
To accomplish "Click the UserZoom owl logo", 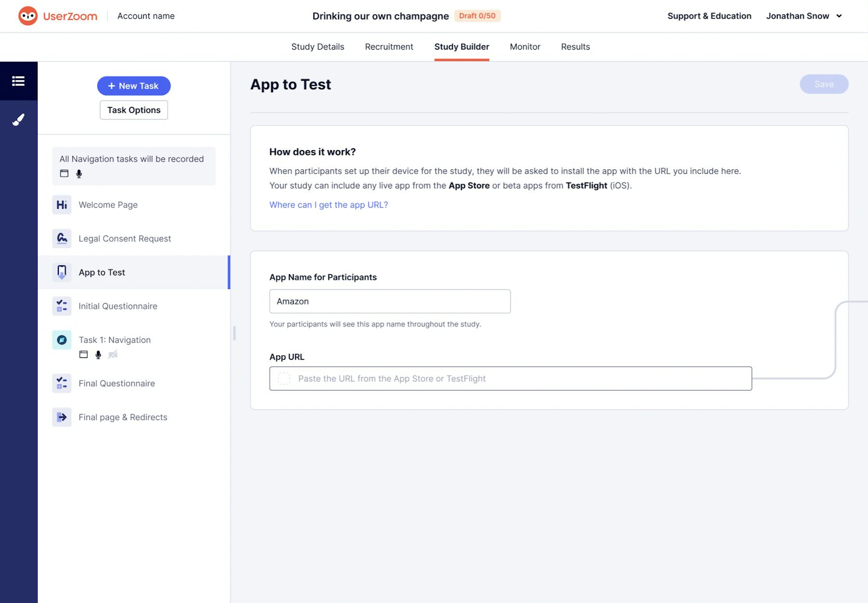I will pyautogui.click(x=28, y=16).
